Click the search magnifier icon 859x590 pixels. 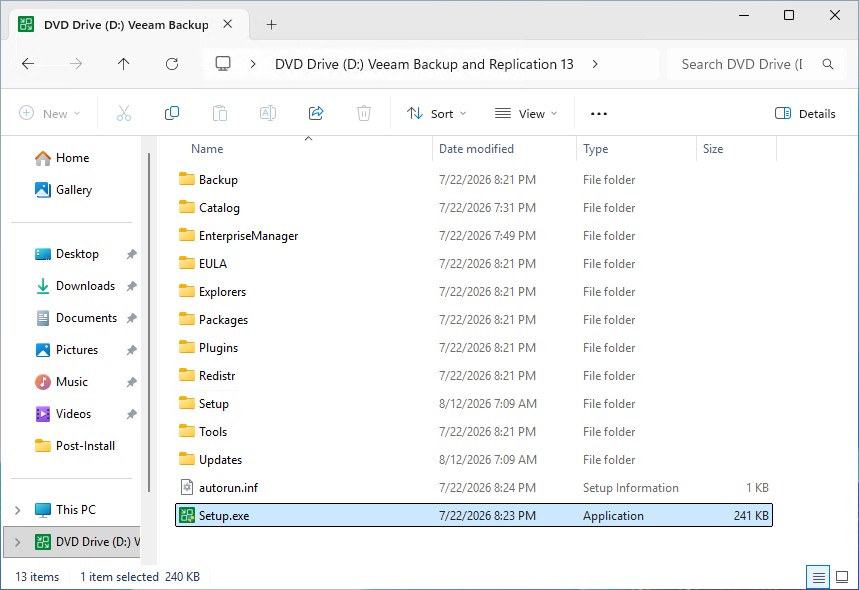point(828,64)
